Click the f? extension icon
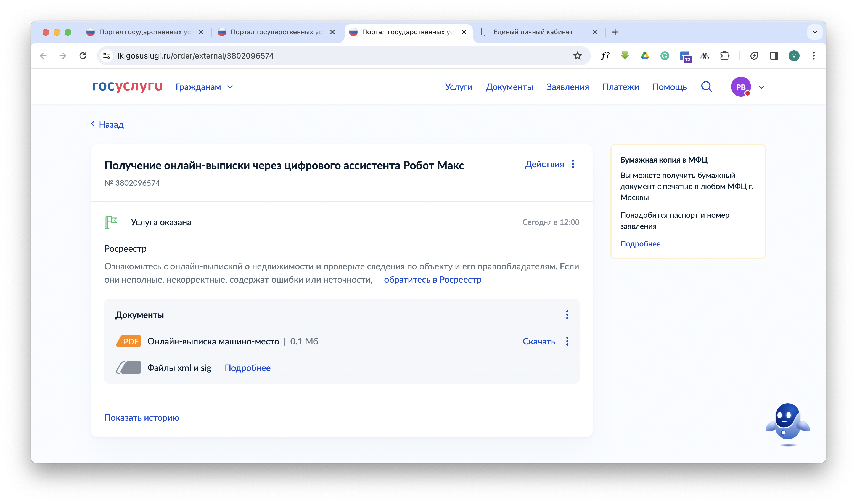Screen dimensions: 857x504 pos(605,56)
